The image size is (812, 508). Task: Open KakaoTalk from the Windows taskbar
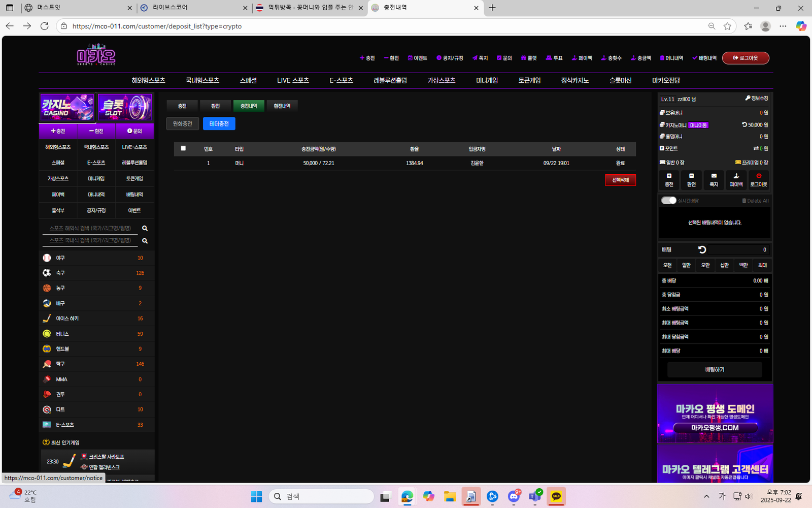click(556, 496)
